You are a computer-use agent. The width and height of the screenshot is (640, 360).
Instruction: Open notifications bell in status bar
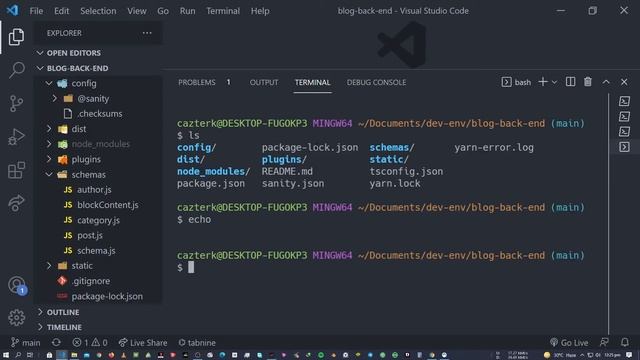coord(624,342)
